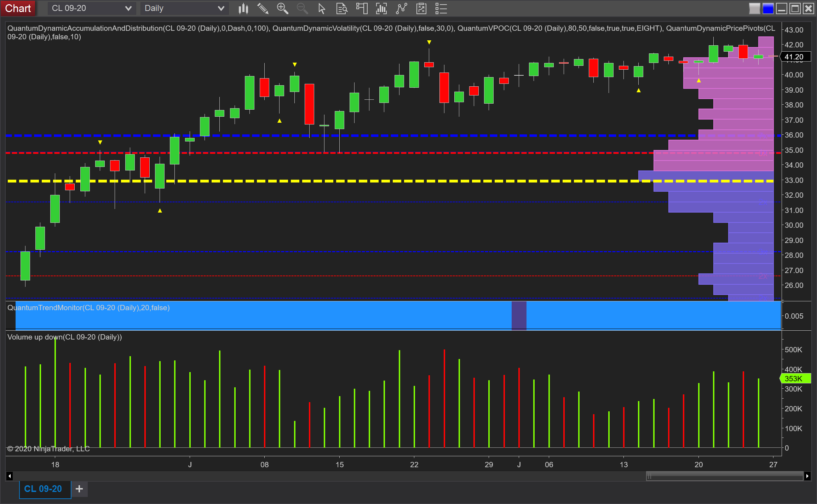The image size is (817, 504).
Task: Open the Chart Trader panel icon
Action: point(361,8)
